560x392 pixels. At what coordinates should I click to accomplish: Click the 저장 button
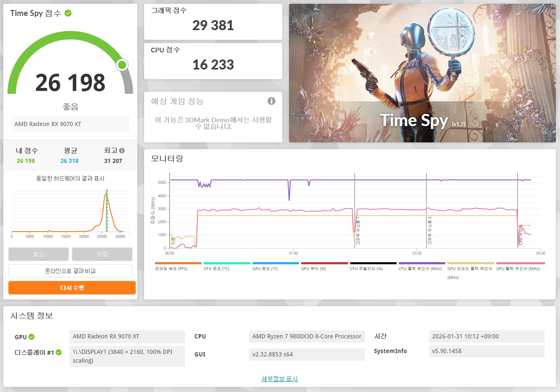pyautogui.click(x=102, y=254)
